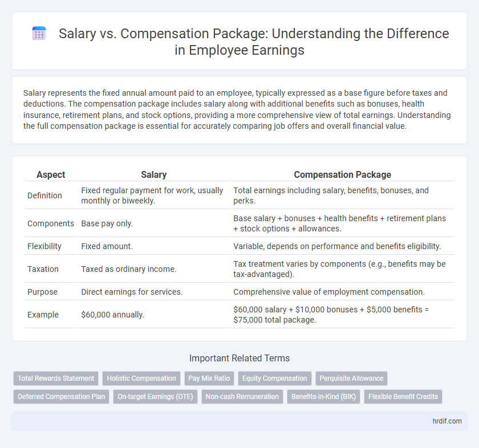Open the Deferred Compensation Plan tag
The height and width of the screenshot is (448, 479).
(61, 397)
